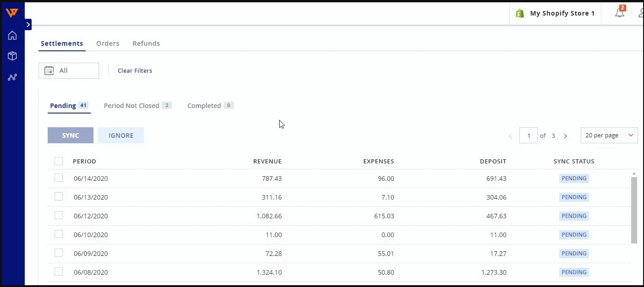Open the 20 per page dropdown
644x287 pixels.
[609, 135]
